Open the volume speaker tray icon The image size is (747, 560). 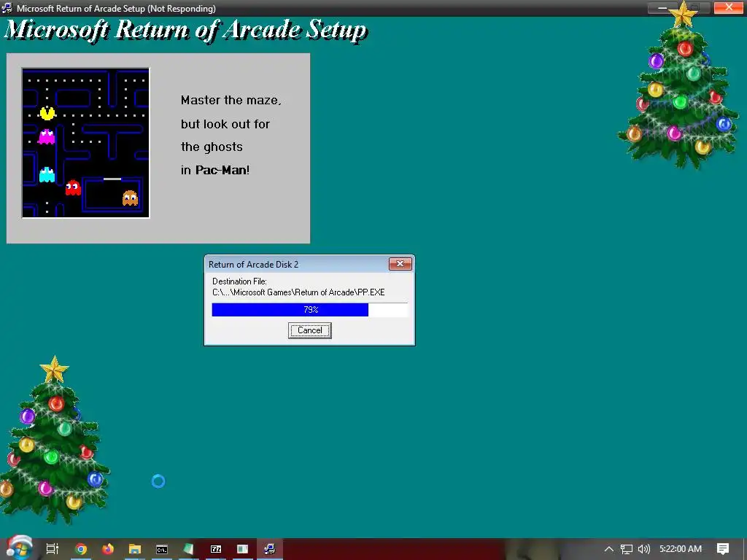643,549
